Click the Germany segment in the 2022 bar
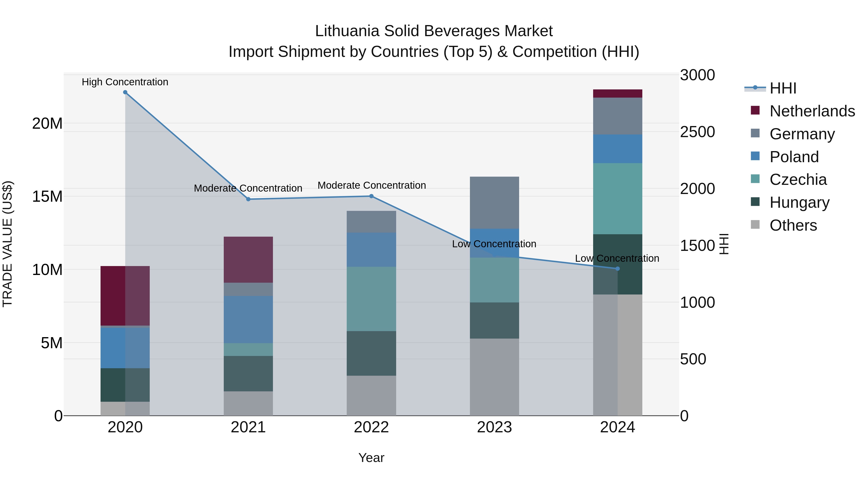The height and width of the screenshot is (488, 868). (x=371, y=222)
